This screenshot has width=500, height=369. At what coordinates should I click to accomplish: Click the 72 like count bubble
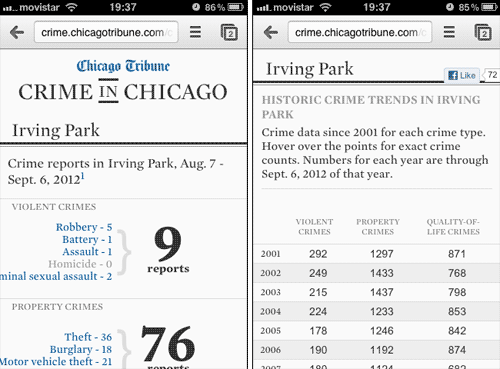coord(491,75)
